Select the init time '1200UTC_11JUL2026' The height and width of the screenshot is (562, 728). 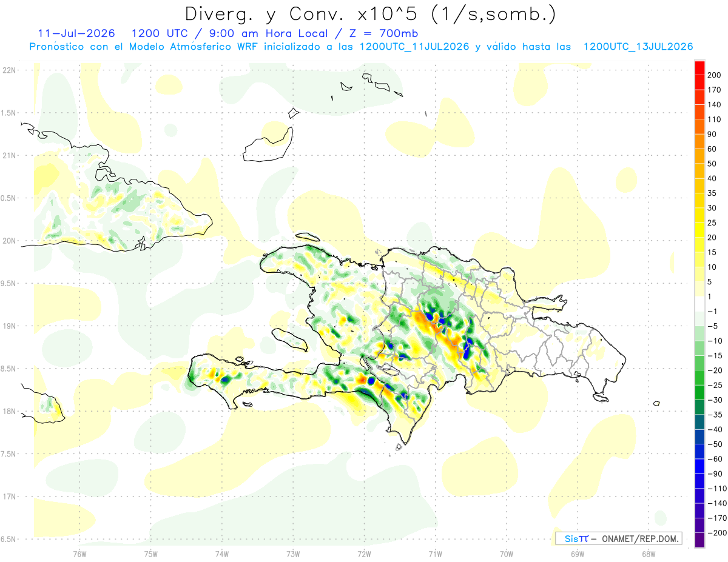click(x=414, y=47)
